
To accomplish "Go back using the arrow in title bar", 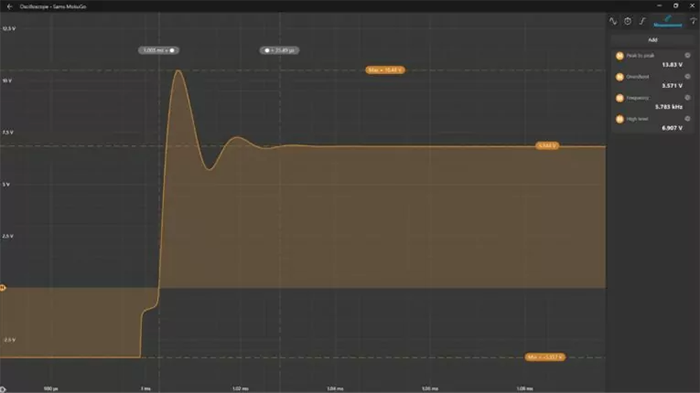I will point(9,7).
